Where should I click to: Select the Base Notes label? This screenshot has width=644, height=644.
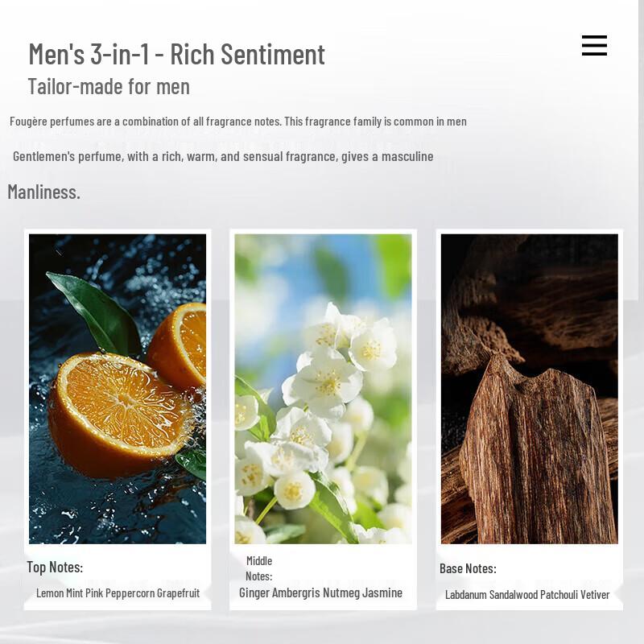468,568
